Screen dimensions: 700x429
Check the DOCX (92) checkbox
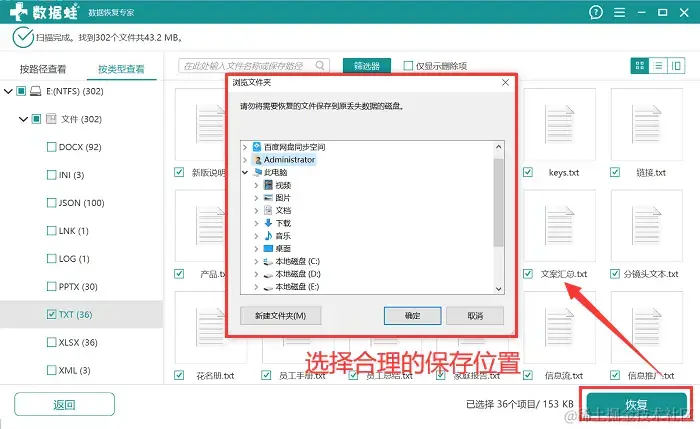tap(51, 147)
